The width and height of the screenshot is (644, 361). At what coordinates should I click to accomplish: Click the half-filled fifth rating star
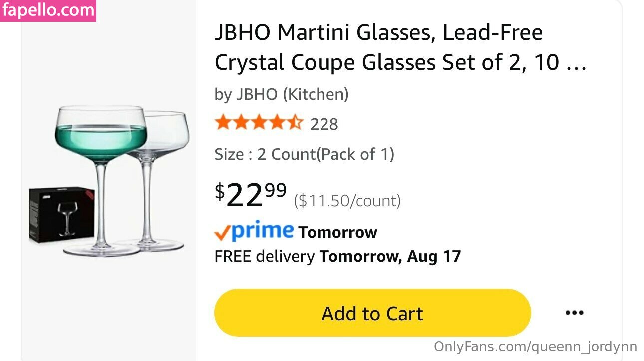tap(295, 123)
